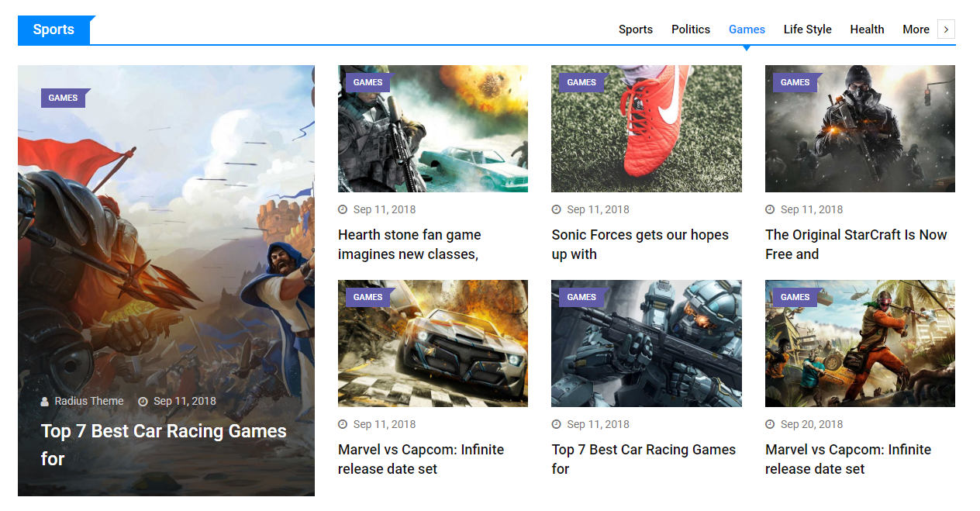The image size is (980, 511).
Task: Click the blue Sports section heading
Action: pos(54,29)
